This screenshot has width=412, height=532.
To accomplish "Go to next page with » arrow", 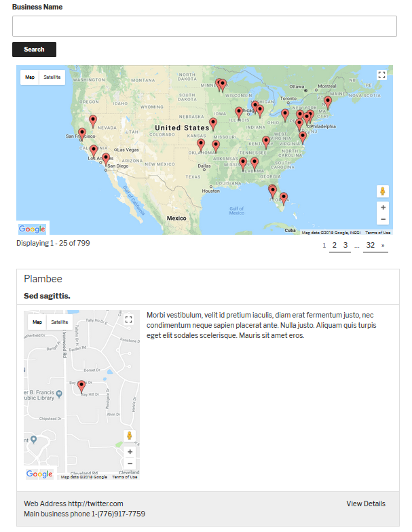I will [383, 245].
